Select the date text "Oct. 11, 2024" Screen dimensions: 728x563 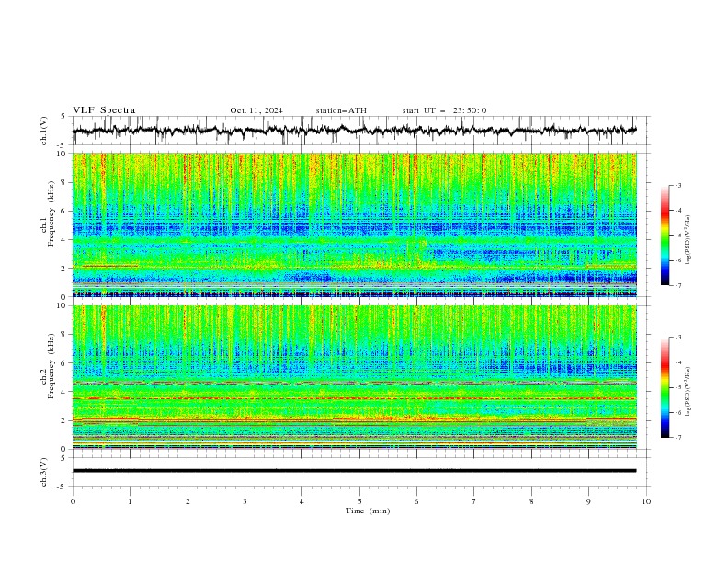click(256, 110)
